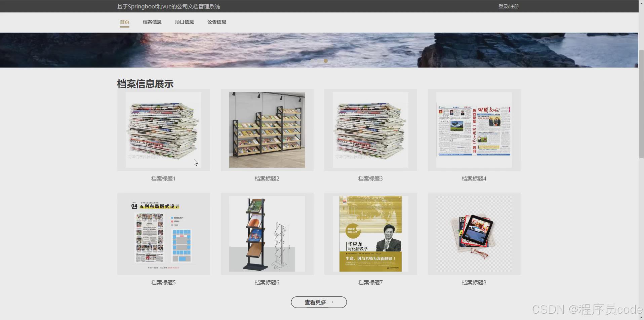Click the system title 基于Springboot和vue的公司文档管理系统
Screen dimensions: 644x320
click(x=168, y=6)
